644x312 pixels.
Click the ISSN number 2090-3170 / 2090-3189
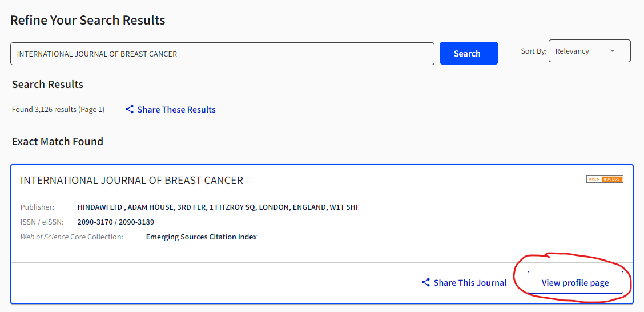coord(116,222)
